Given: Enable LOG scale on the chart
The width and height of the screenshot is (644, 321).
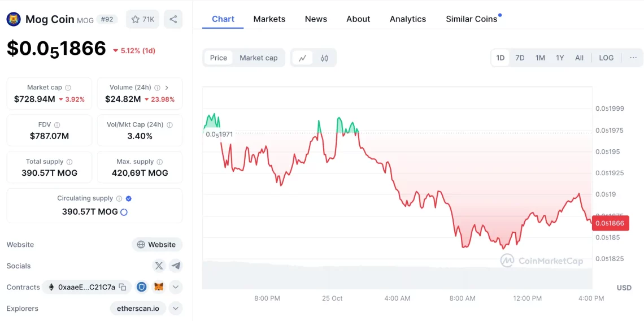Looking at the screenshot, I should coord(606,58).
